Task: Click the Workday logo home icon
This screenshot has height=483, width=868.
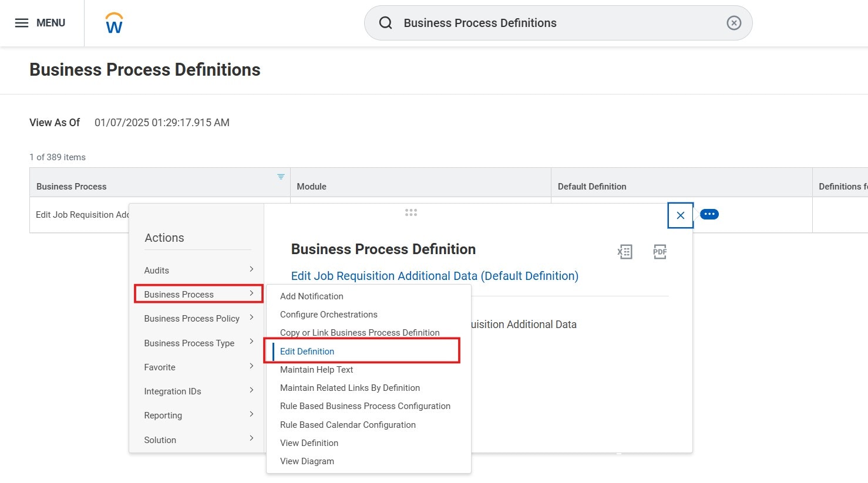Action: tap(114, 23)
